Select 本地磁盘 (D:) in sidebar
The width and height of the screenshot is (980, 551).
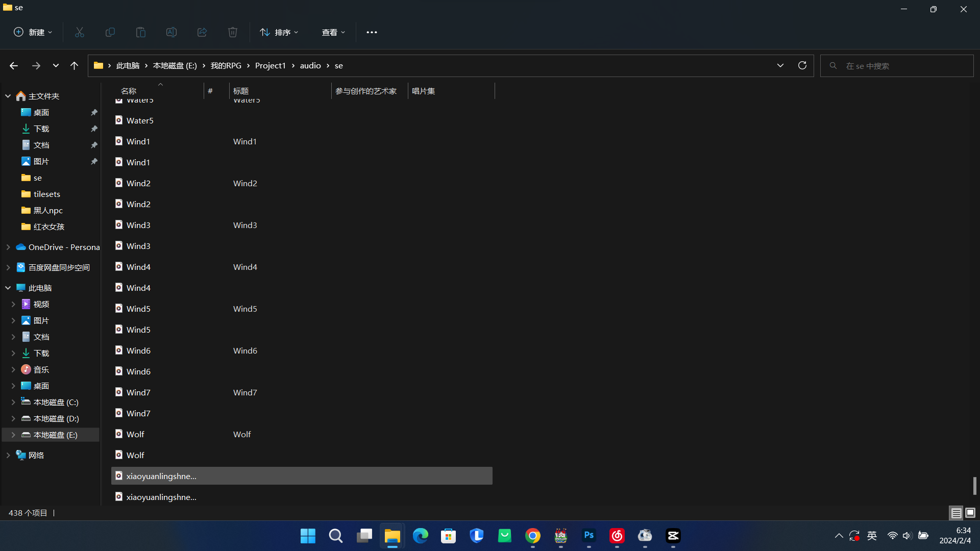tap(51, 418)
